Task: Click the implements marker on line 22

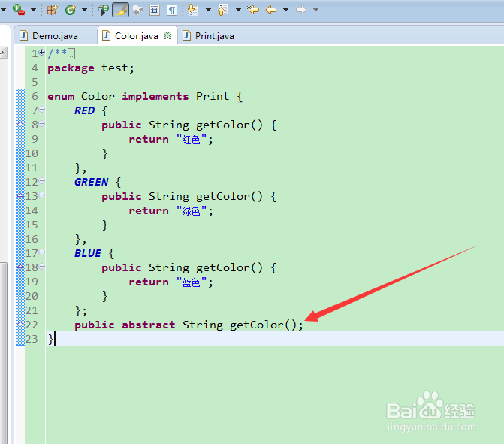Action: tap(20, 324)
